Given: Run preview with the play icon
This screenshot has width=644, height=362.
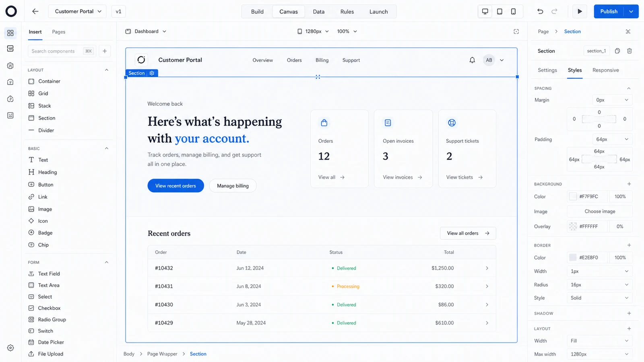Looking at the screenshot, I should point(580,11).
